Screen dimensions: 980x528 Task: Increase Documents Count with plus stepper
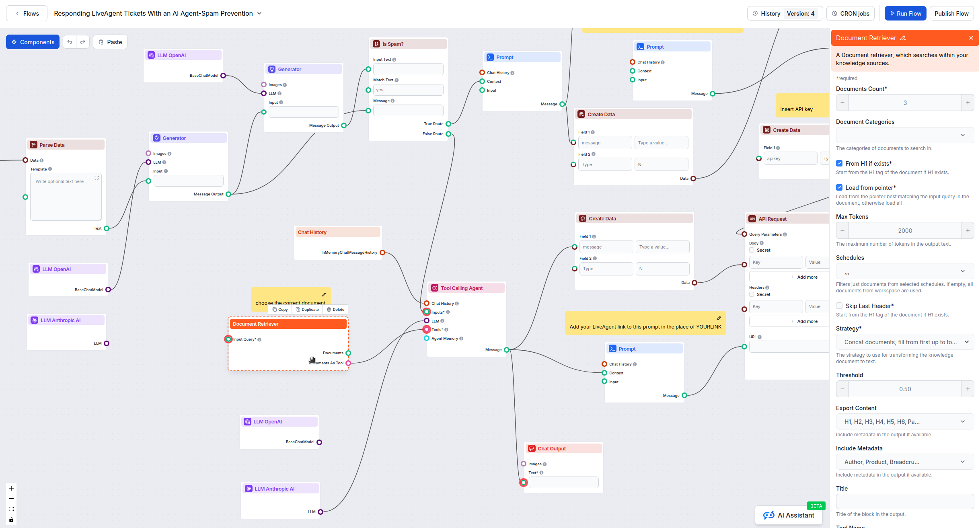(x=968, y=103)
